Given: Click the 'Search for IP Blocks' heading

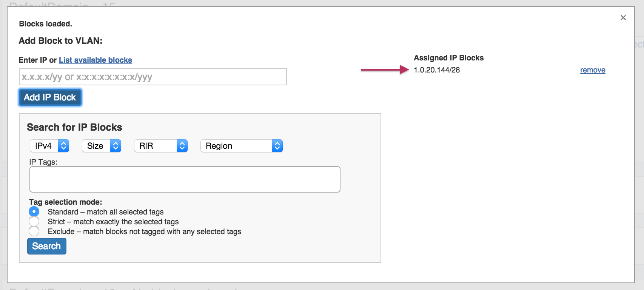Looking at the screenshot, I should point(74,127).
